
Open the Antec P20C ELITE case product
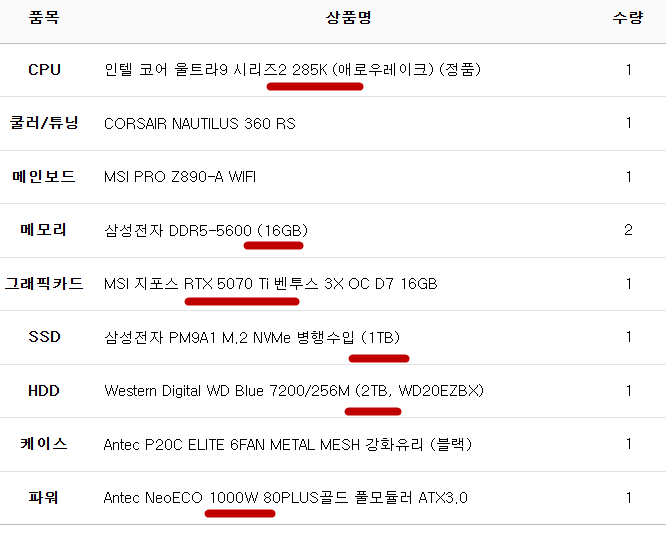288,444
